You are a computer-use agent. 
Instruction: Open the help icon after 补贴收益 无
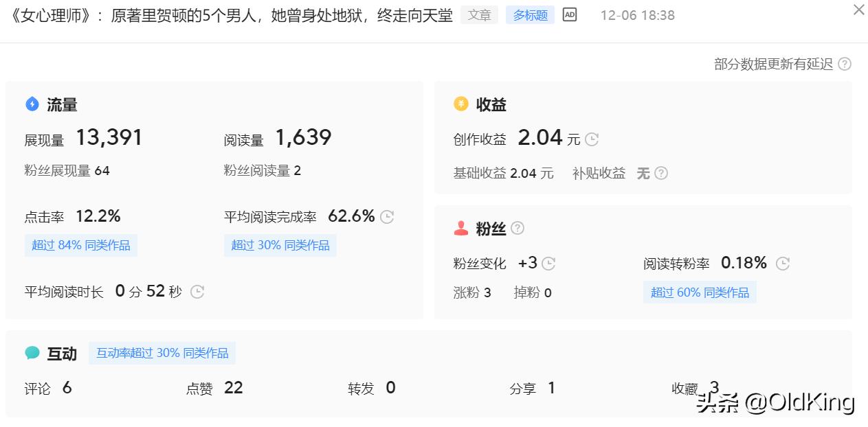660,173
